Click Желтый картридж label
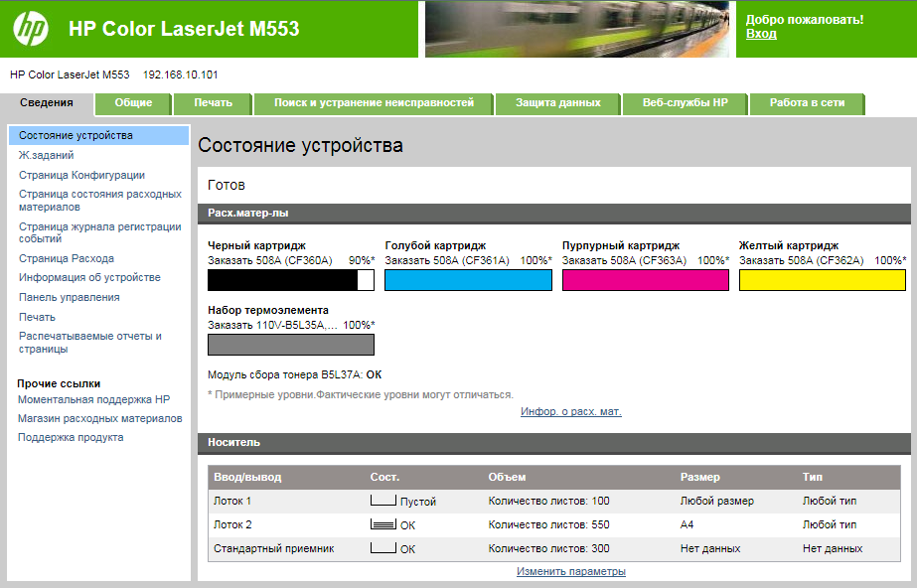 point(788,245)
